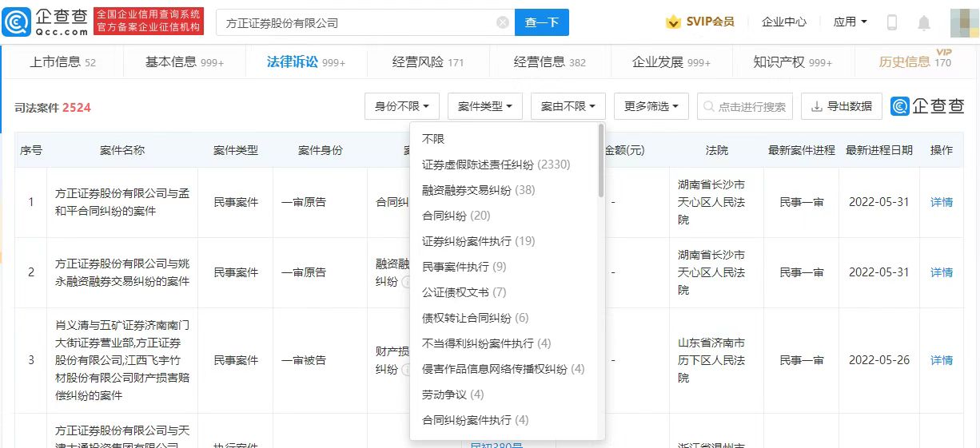
Task: Open 详情 for 姚永融资融券交易纠纷 case
Action: click(x=942, y=272)
